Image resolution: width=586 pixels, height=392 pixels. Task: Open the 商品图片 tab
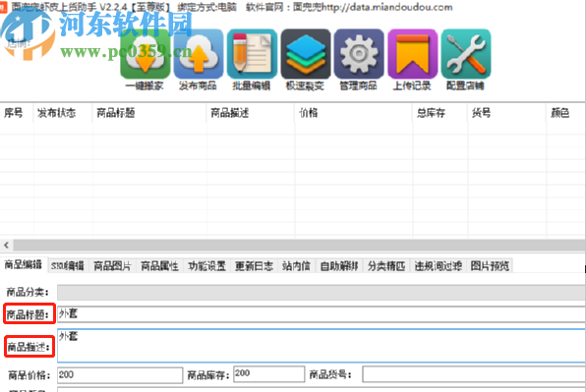point(112,266)
